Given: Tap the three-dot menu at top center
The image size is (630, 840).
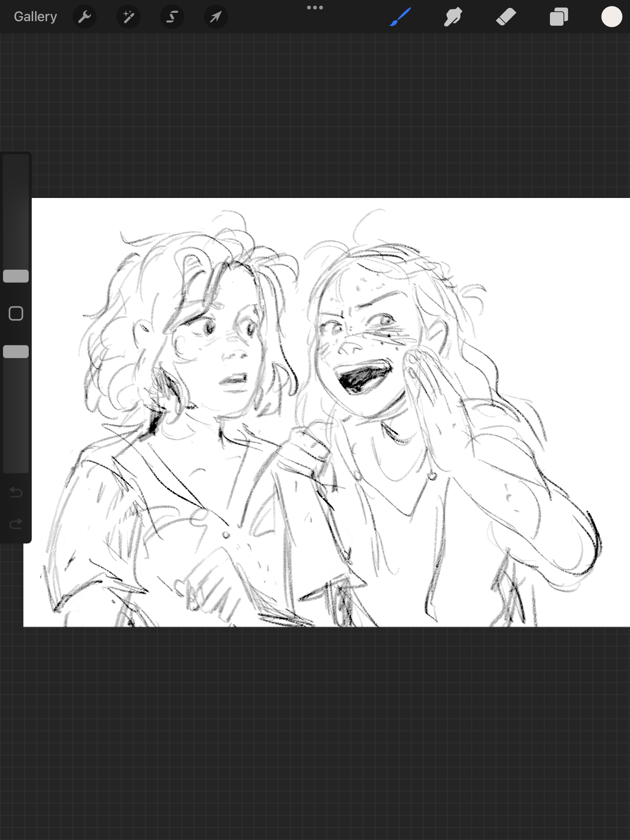Looking at the screenshot, I should click(315, 8).
